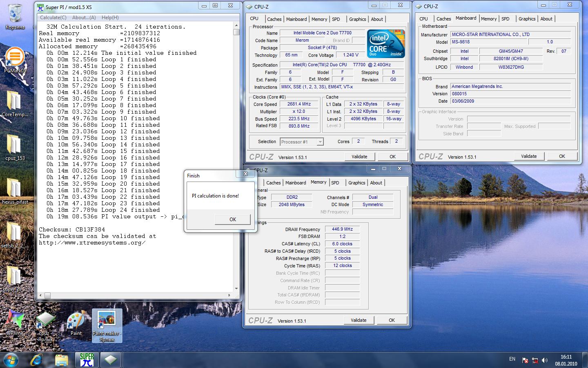
Task: Launch Internet Explorer from the taskbar
Action: [x=37, y=360]
